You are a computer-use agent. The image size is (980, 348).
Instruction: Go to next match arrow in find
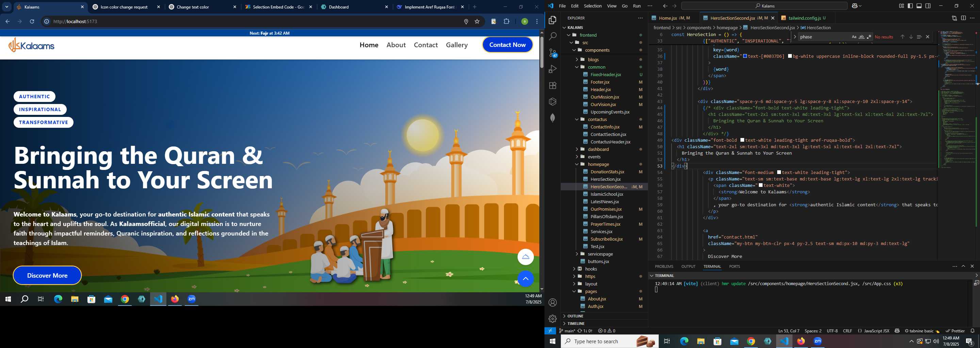tap(911, 37)
